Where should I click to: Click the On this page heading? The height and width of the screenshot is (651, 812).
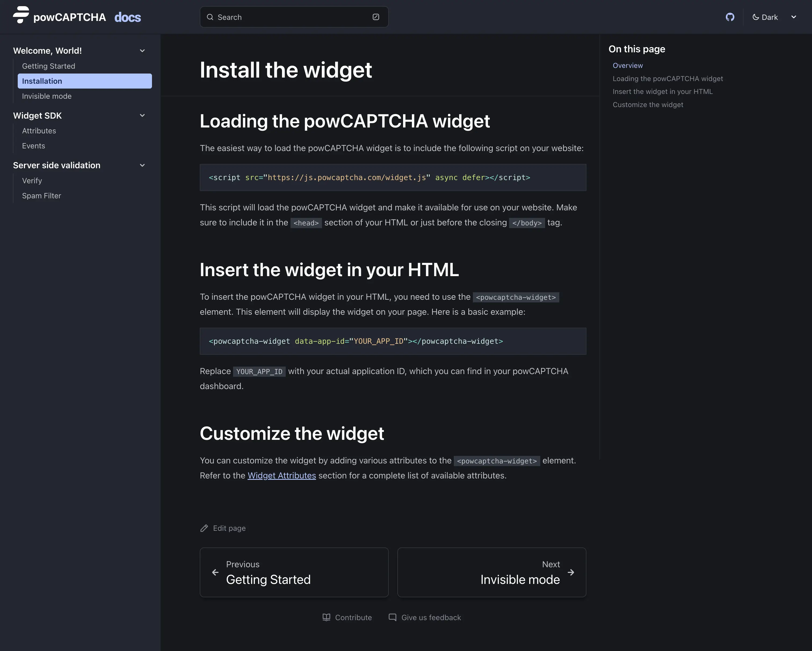(637, 49)
